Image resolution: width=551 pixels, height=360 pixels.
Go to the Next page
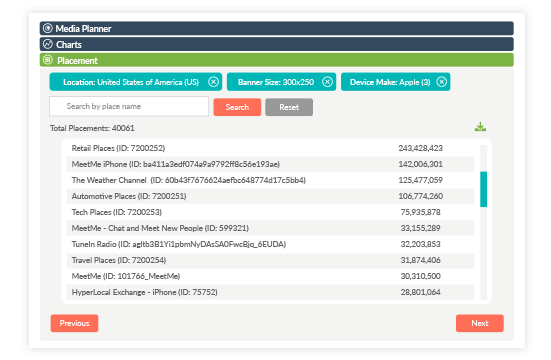pyautogui.click(x=480, y=323)
